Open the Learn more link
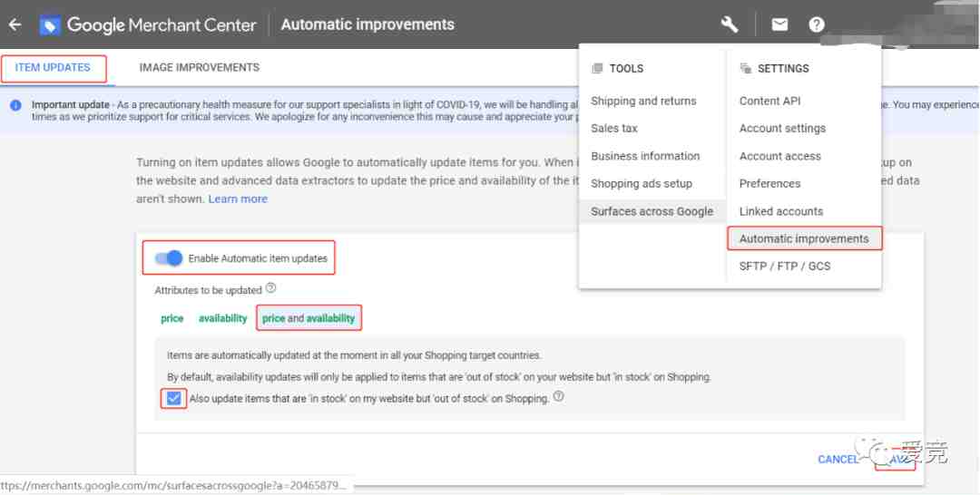980x495 pixels. [238, 199]
